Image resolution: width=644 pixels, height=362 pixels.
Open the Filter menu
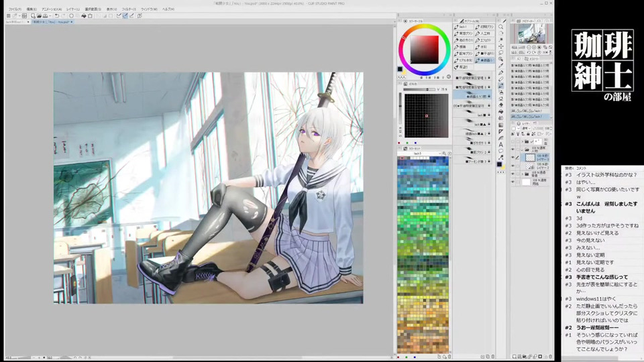(x=128, y=9)
